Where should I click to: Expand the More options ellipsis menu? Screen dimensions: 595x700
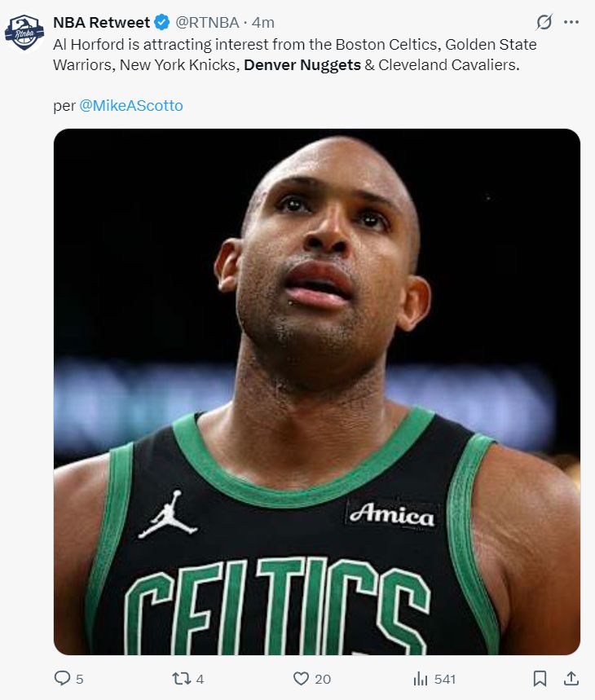(571, 23)
